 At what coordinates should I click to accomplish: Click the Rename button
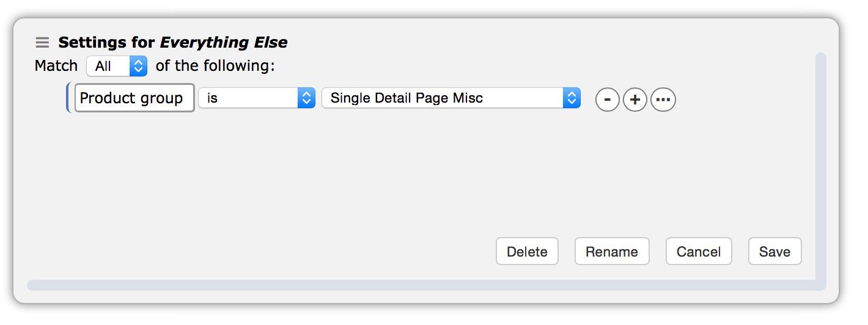point(612,252)
